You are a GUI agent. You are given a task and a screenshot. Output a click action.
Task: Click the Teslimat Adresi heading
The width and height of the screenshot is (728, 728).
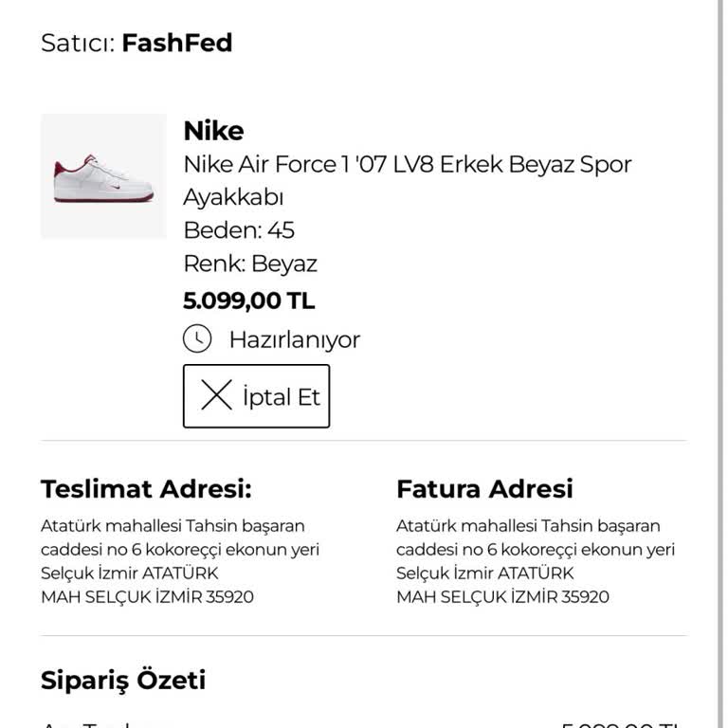146,489
